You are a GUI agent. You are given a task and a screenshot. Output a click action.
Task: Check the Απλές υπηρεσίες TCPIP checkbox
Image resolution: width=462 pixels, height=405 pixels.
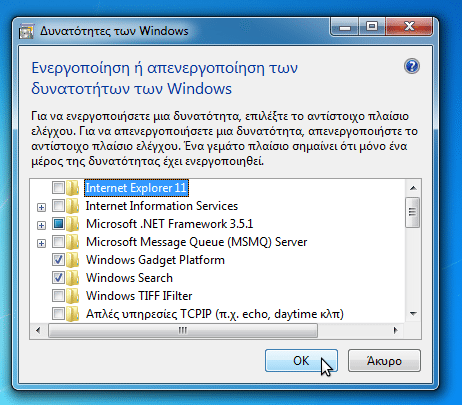coord(58,314)
